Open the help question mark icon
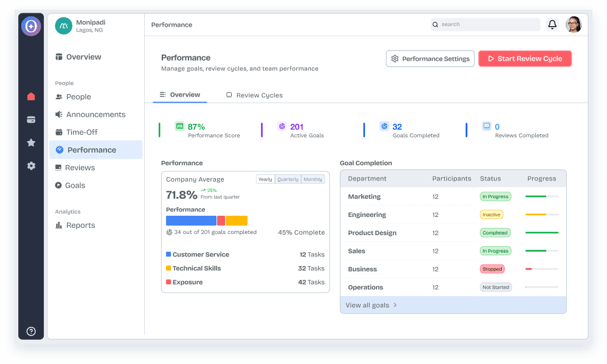Viewport: 607px width, 364px height. 31,331
